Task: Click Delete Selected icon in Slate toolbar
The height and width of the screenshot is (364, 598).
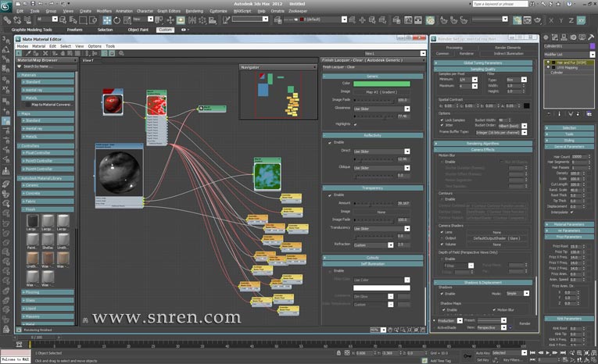Action: coord(45,53)
